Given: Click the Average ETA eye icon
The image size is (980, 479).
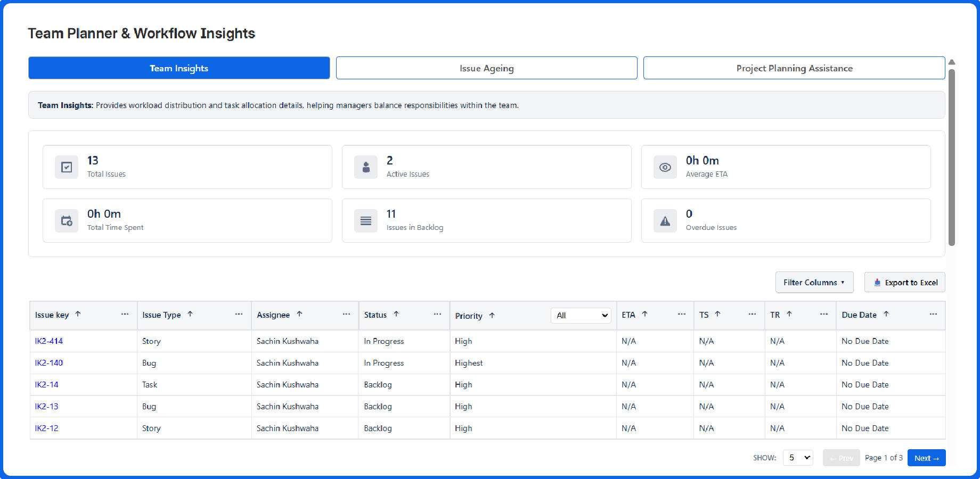Looking at the screenshot, I should (665, 167).
